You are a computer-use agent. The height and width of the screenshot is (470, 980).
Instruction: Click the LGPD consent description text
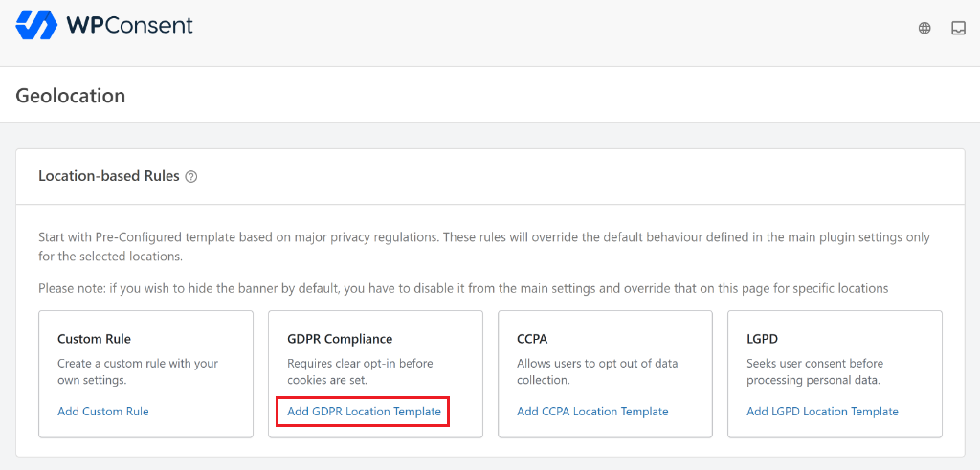point(814,371)
